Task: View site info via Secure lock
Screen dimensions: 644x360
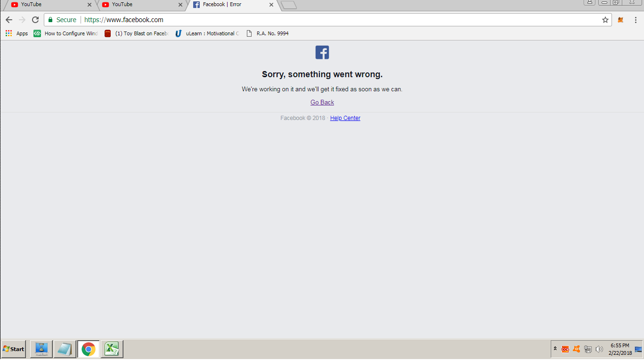Action: point(62,20)
